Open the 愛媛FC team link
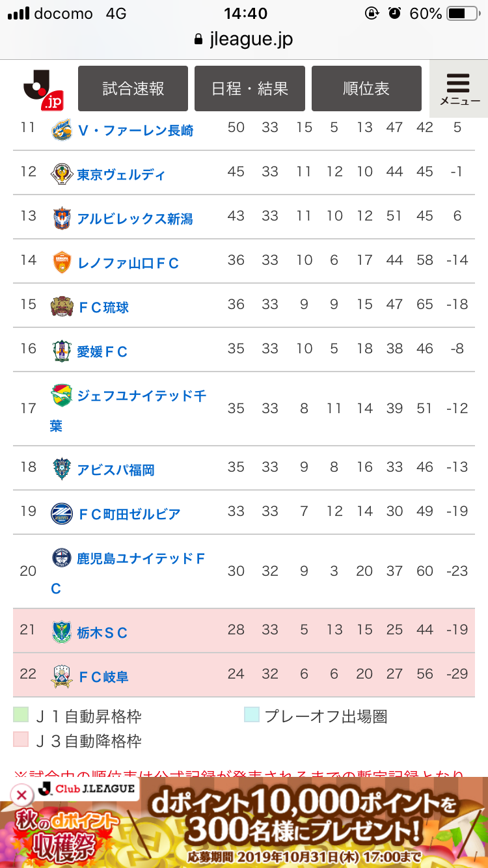The width and height of the screenshot is (488, 868). pyautogui.click(x=102, y=351)
